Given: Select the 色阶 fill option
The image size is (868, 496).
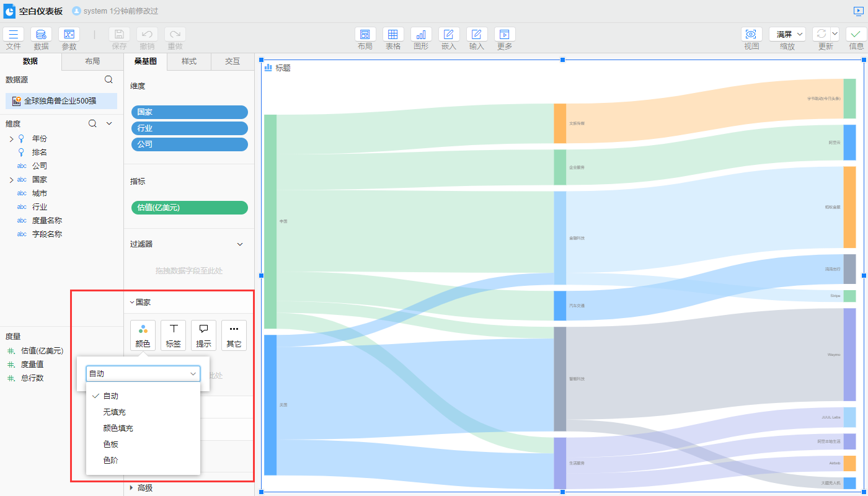Looking at the screenshot, I should 110,461.
